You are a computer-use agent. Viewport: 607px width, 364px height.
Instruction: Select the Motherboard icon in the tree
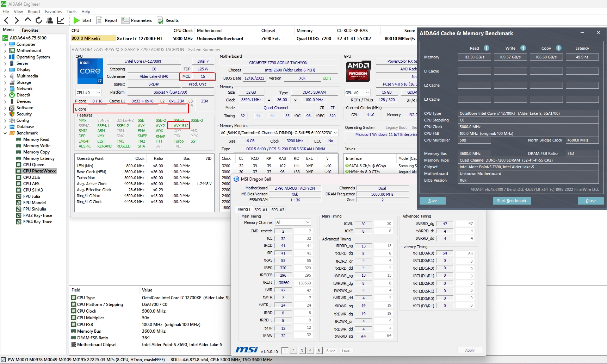[x=12, y=51]
